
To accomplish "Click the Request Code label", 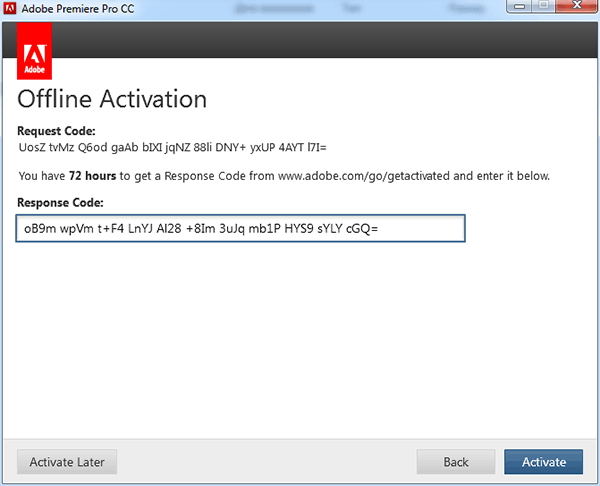I will [56, 131].
